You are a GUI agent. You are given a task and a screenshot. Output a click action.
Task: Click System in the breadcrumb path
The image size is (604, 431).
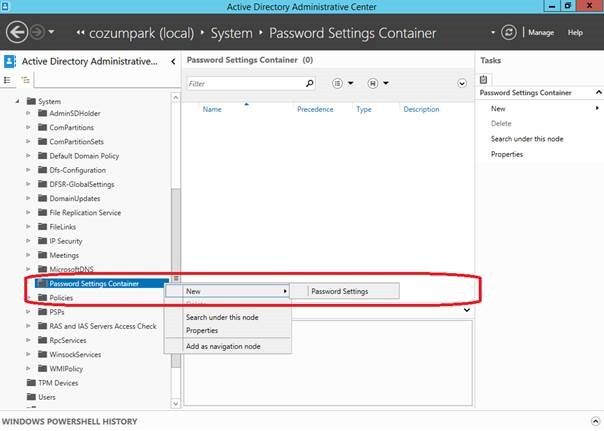pos(231,33)
